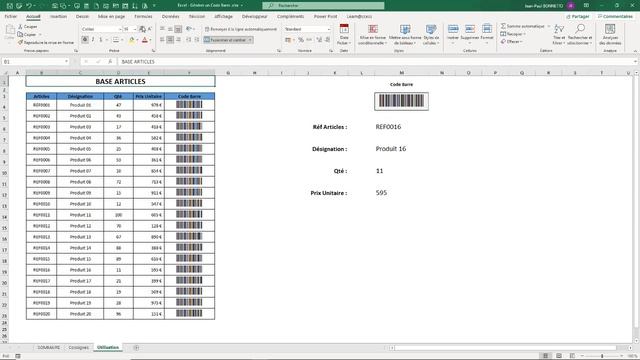The width and height of the screenshot is (640, 360).
Task: Decrease font size with the smaller A icon
Action: (150, 29)
